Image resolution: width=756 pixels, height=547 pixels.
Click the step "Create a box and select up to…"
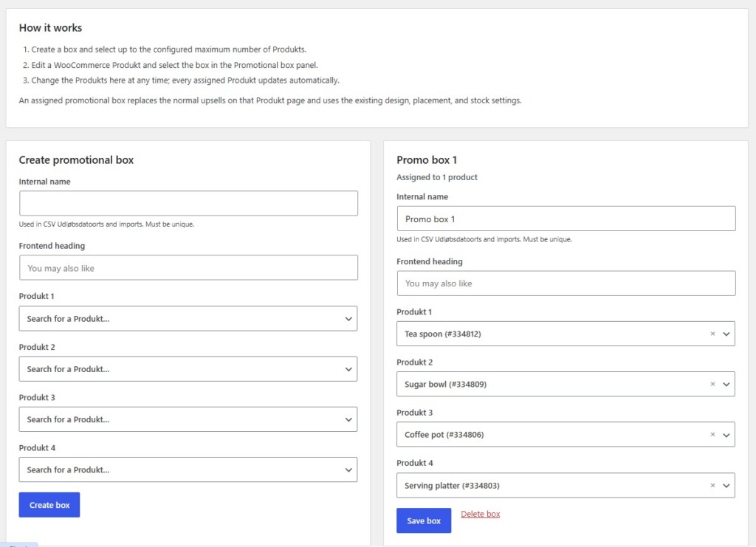pos(169,49)
